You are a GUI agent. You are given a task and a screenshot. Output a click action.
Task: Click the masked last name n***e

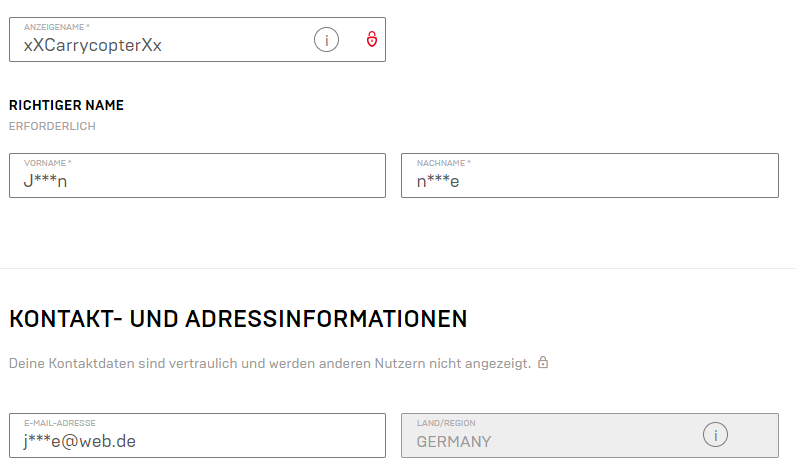tap(438, 182)
